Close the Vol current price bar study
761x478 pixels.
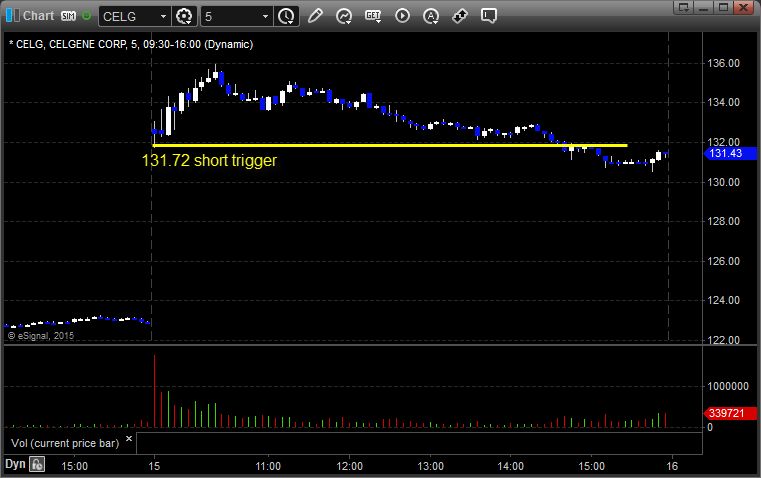[129, 439]
